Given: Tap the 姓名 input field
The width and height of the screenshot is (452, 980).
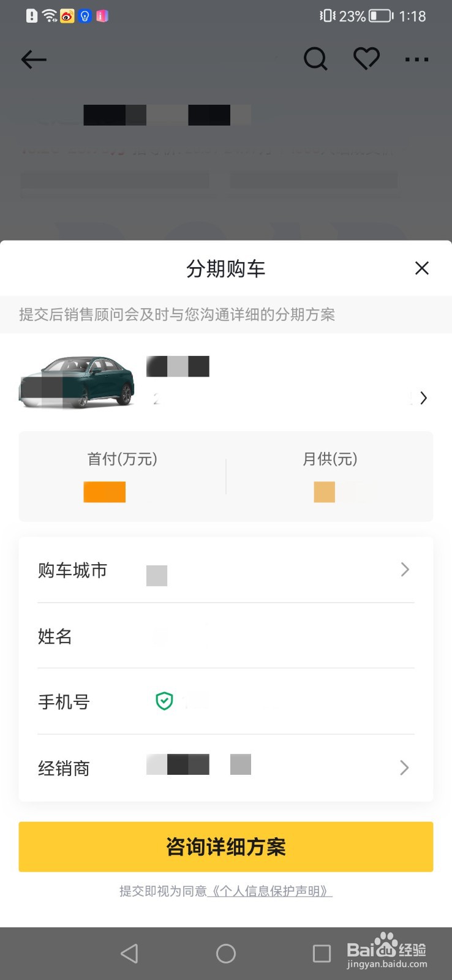Looking at the screenshot, I should tap(276, 636).
